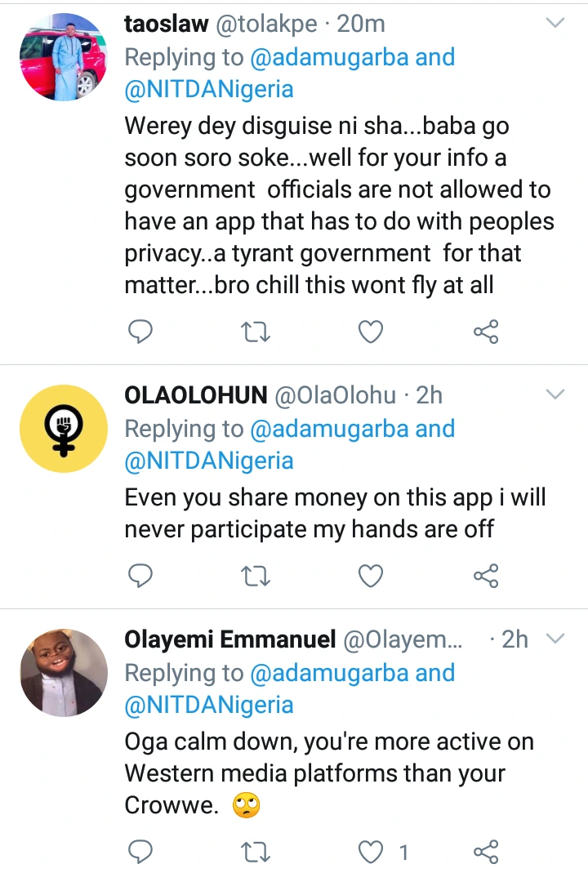The image size is (588, 873).
Task: Retweet OLAOLOHUN's tweet
Action: [256, 576]
